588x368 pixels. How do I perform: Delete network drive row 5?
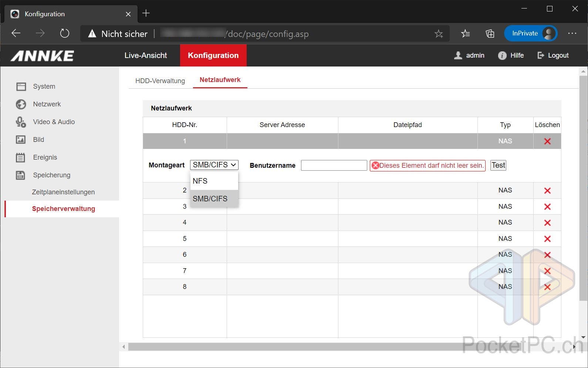click(547, 239)
